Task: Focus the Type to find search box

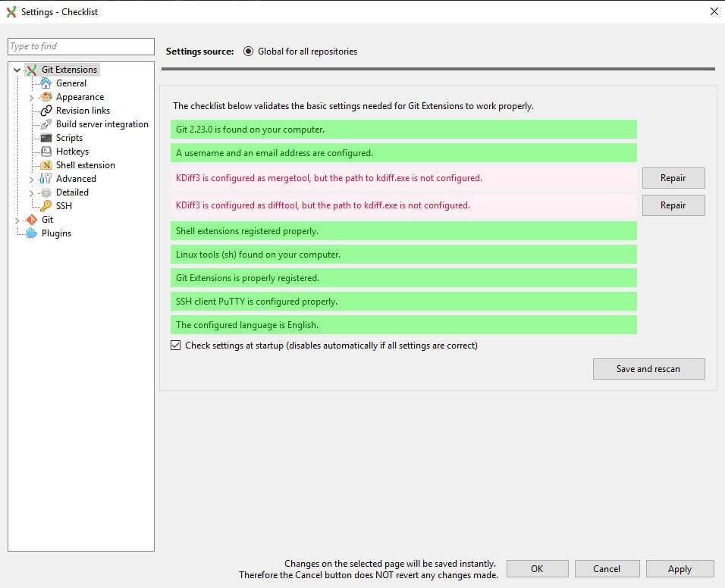Action: point(81,46)
